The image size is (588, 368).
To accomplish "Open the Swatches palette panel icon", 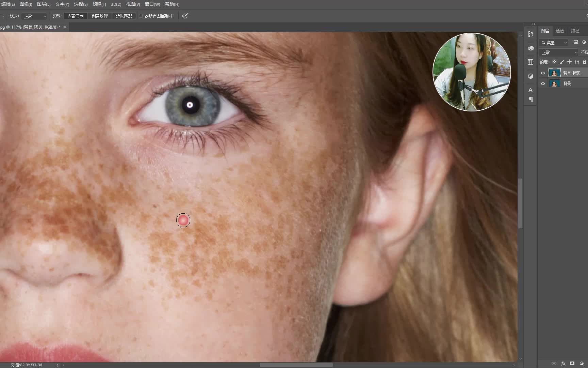I will pyautogui.click(x=530, y=48).
